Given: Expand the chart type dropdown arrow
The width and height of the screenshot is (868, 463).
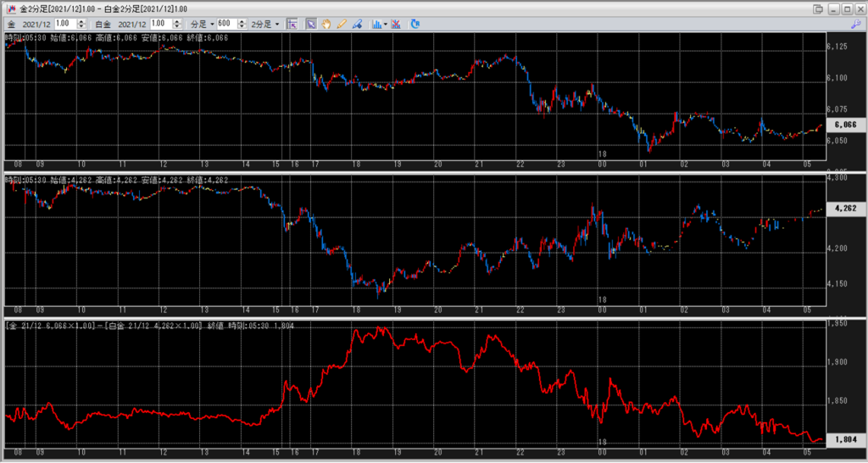Looking at the screenshot, I should pos(386,24).
